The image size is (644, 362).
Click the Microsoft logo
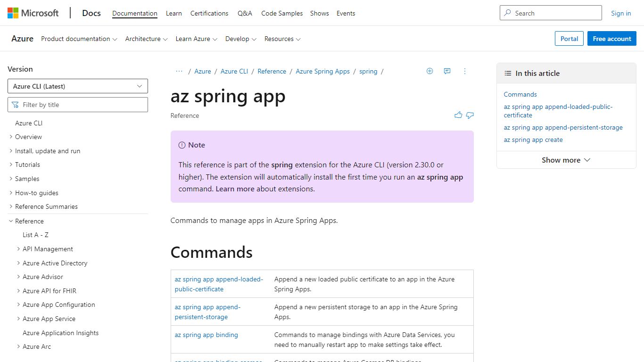[x=33, y=13]
